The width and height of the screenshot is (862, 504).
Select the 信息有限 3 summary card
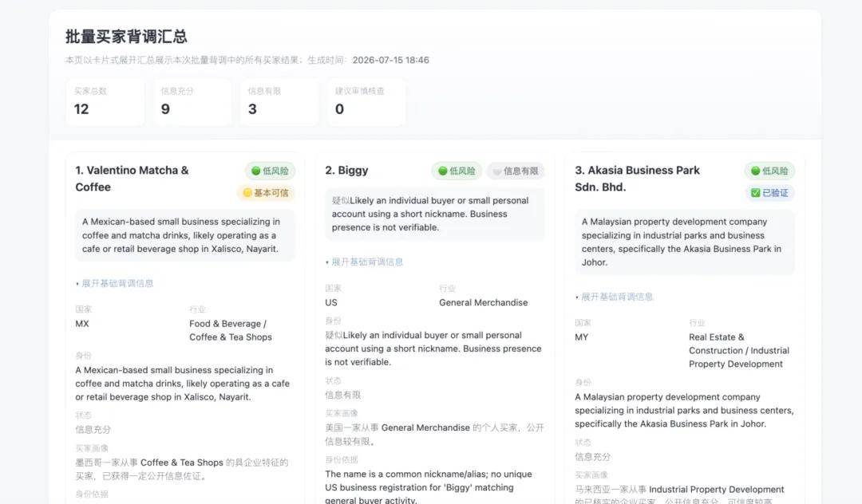coord(279,102)
